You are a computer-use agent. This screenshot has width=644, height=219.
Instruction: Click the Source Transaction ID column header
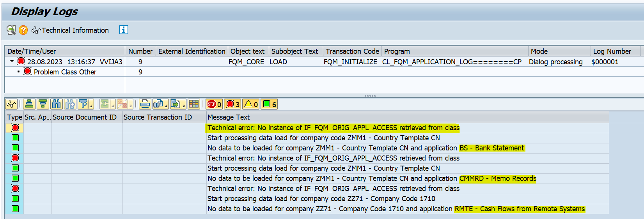point(164,117)
